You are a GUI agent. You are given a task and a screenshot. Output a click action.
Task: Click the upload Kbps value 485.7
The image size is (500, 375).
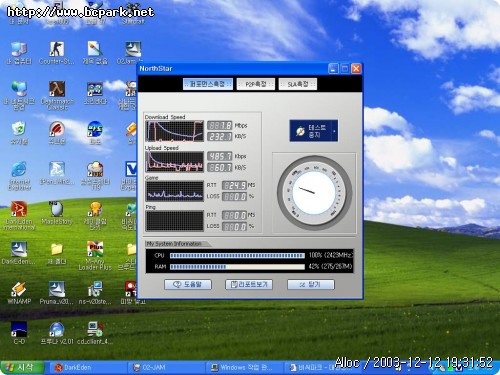pyautogui.click(x=220, y=156)
